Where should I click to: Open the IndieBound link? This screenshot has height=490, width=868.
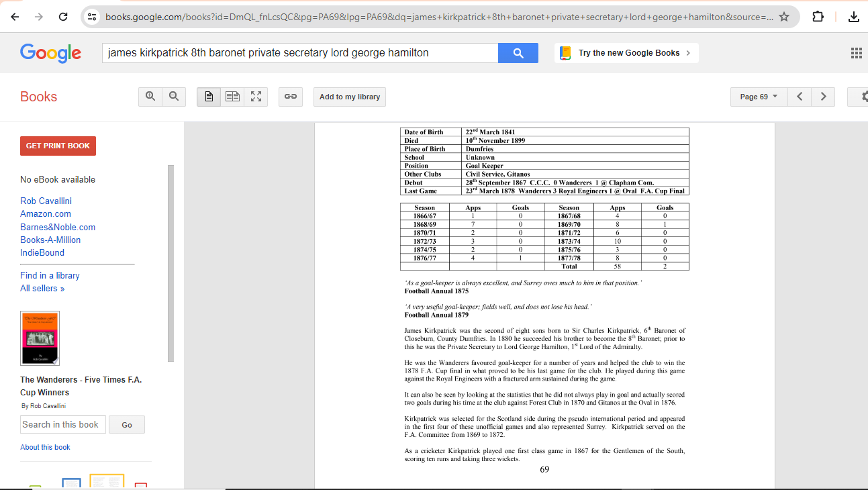tap(42, 252)
